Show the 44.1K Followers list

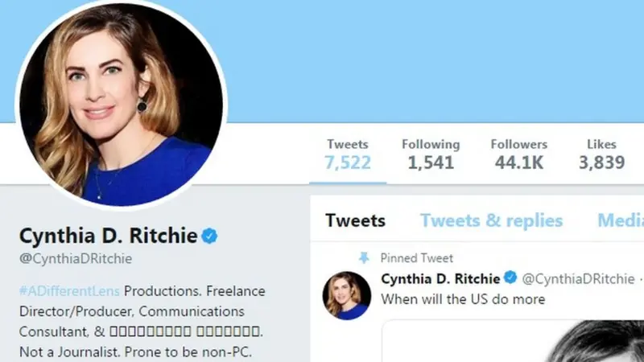(x=518, y=155)
